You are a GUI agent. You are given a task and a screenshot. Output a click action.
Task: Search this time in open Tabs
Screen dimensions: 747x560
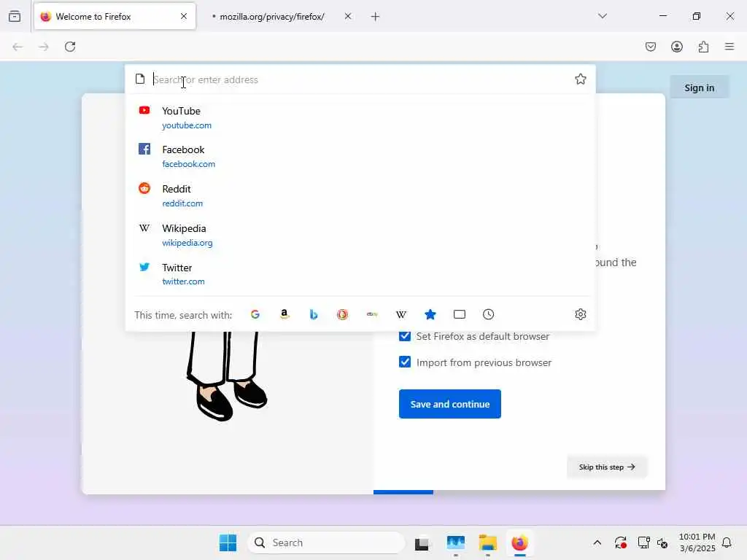[460, 314]
